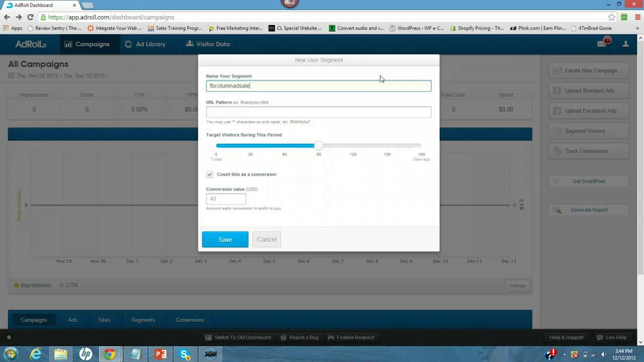Open Sales Training Progr bookmark
This screenshot has height=362, width=644.
click(175, 28)
